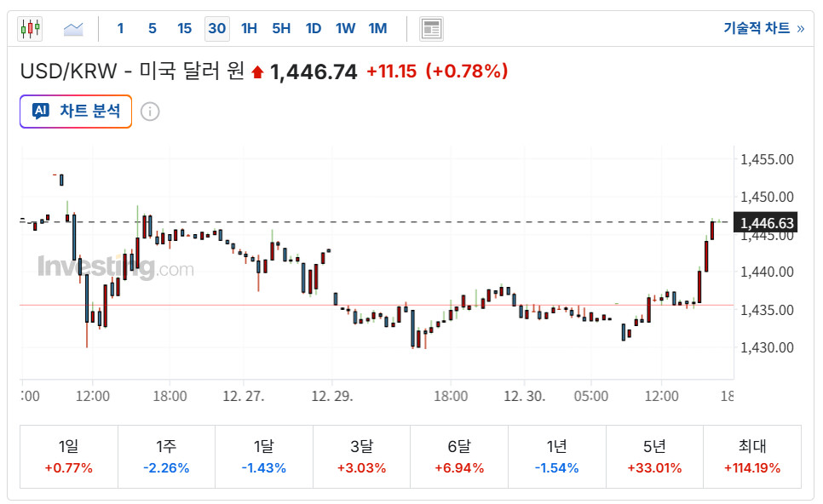823x504 pixels.
Task: Click the double chevron after 기술적 차트
Action: click(800, 28)
